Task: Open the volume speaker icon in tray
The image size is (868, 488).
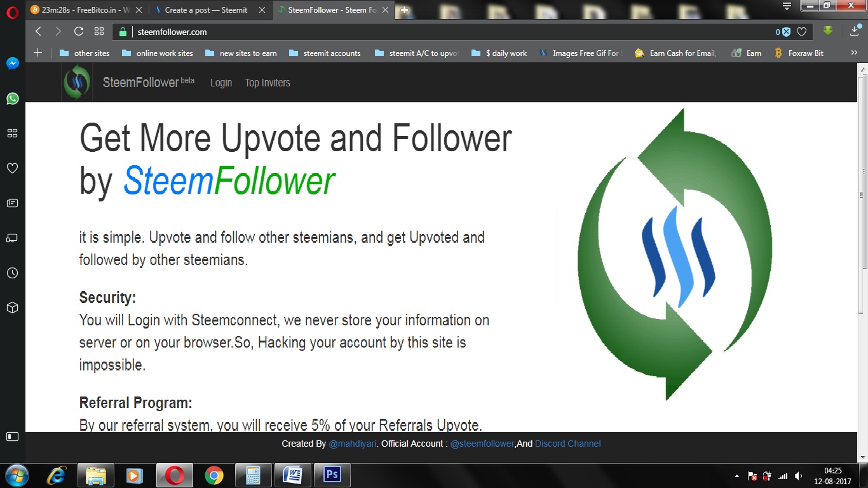Action: tap(798, 476)
